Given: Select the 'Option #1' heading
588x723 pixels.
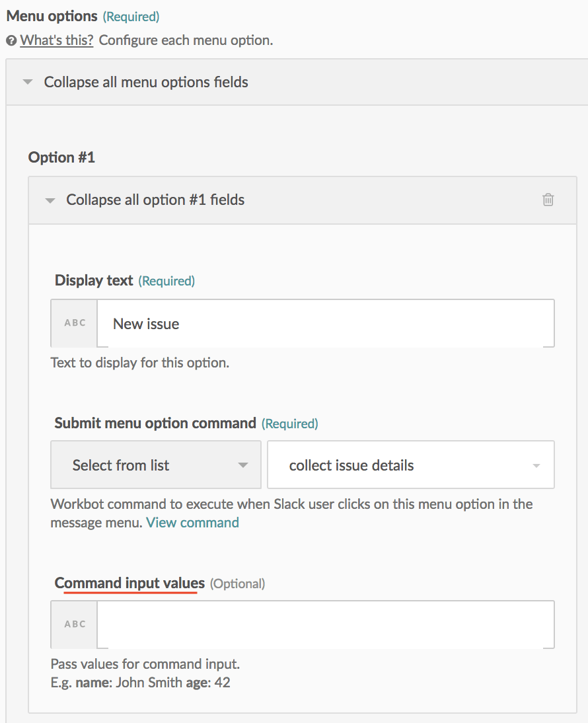Looking at the screenshot, I should tap(61, 157).
